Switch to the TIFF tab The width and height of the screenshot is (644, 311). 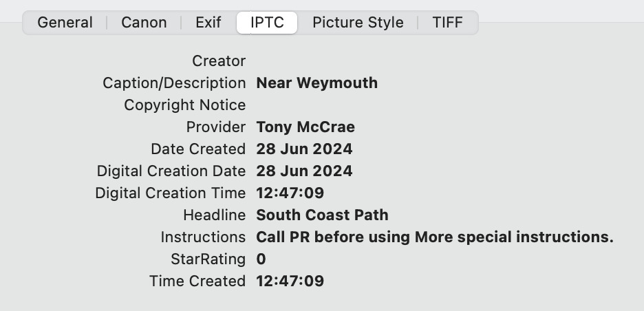tap(447, 22)
